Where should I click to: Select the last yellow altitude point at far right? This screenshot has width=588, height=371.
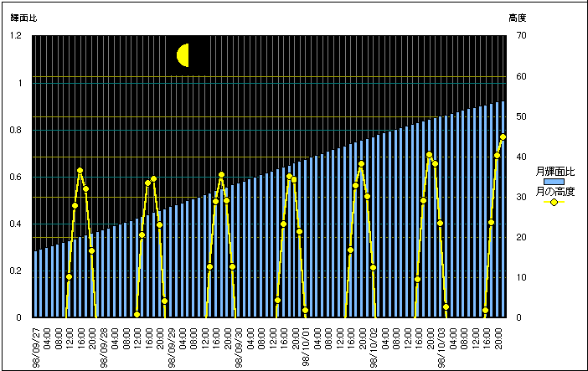pos(503,137)
